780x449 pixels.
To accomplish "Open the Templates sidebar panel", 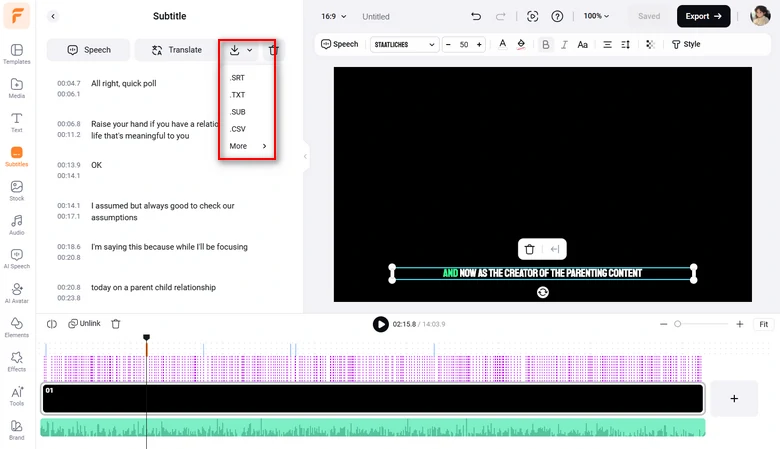I will (17, 54).
